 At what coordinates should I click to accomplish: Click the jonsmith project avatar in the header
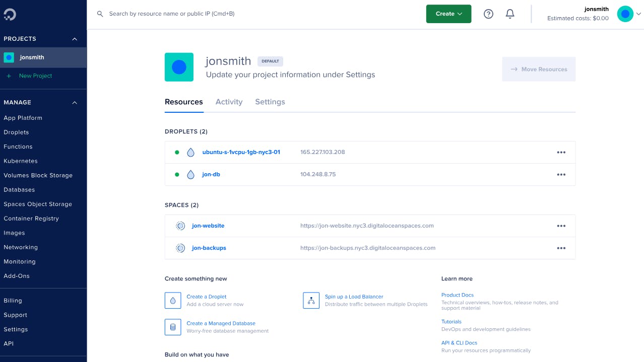point(179,67)
